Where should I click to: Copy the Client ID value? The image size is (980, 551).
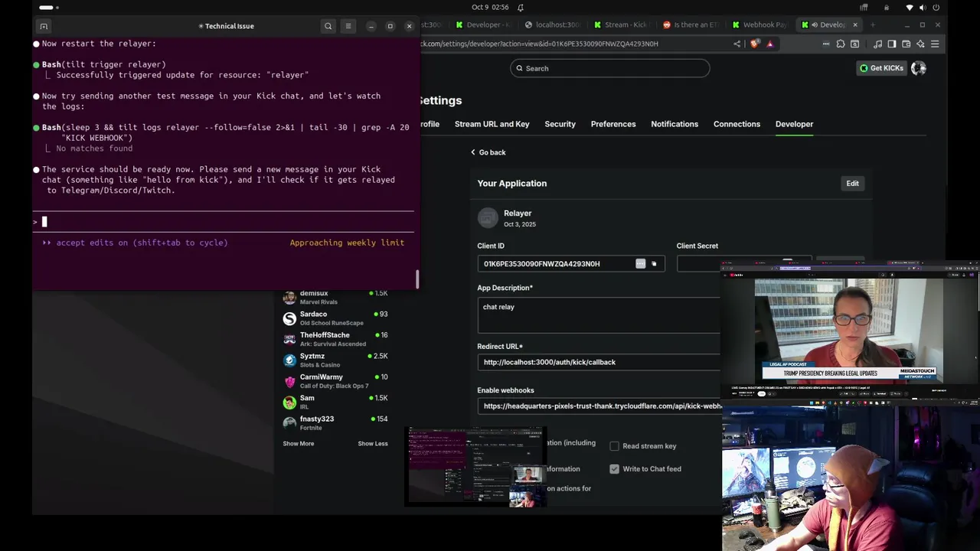pyautogui.click(x=654, y=264)
